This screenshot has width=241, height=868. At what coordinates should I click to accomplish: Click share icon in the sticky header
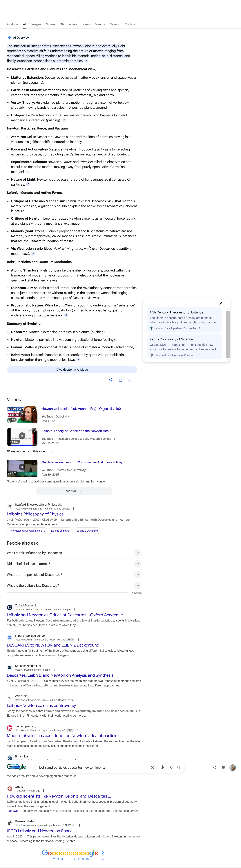pyautogui.click(x=214, y=768)
